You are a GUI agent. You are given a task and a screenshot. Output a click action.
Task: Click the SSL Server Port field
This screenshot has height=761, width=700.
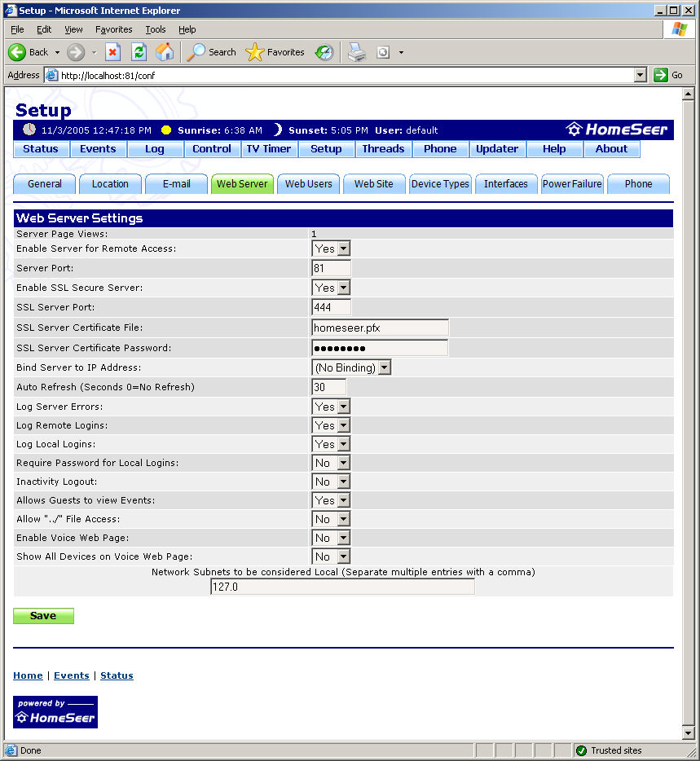[x=331, y=307]
